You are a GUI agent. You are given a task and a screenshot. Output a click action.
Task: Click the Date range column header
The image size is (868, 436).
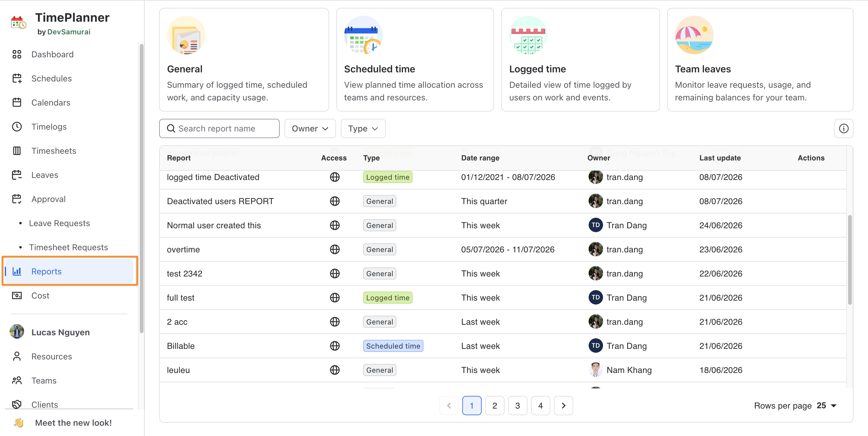click(x=480, y=158)
